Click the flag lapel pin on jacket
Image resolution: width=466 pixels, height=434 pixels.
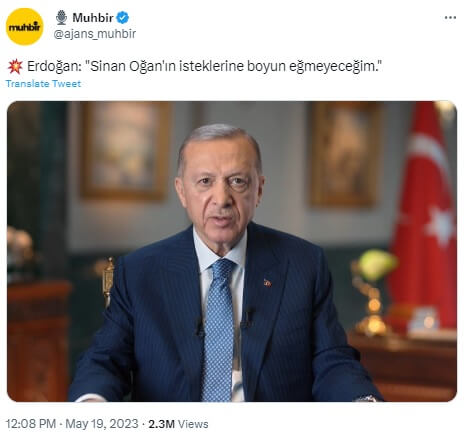click(267, 283)
